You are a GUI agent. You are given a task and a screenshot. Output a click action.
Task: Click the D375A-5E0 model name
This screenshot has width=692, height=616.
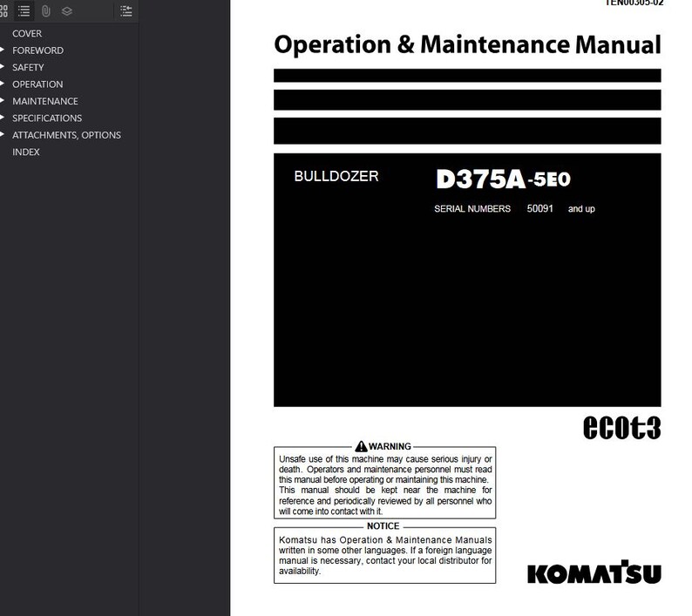coord(503,179)
